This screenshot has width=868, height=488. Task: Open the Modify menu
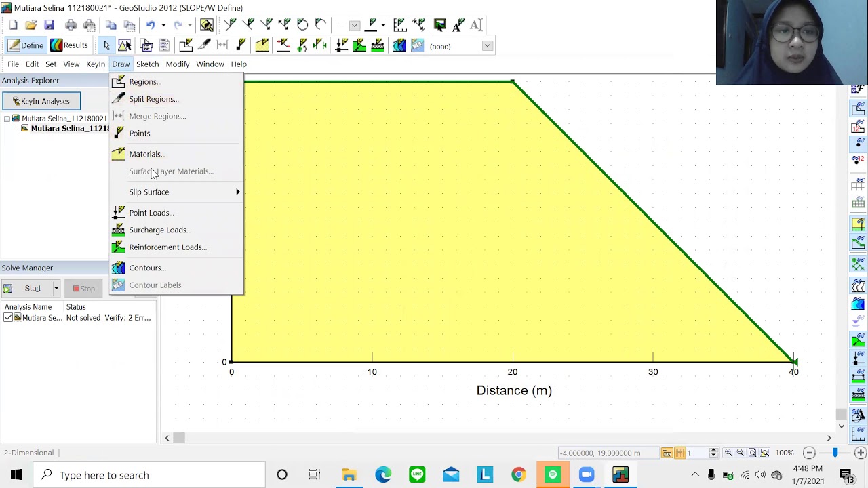[178, 64]
